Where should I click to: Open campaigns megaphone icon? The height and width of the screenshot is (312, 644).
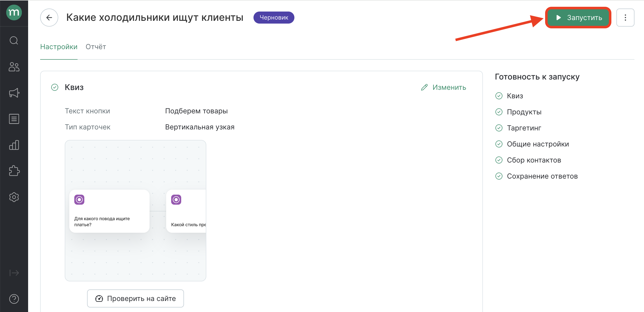tap(14, 93)
